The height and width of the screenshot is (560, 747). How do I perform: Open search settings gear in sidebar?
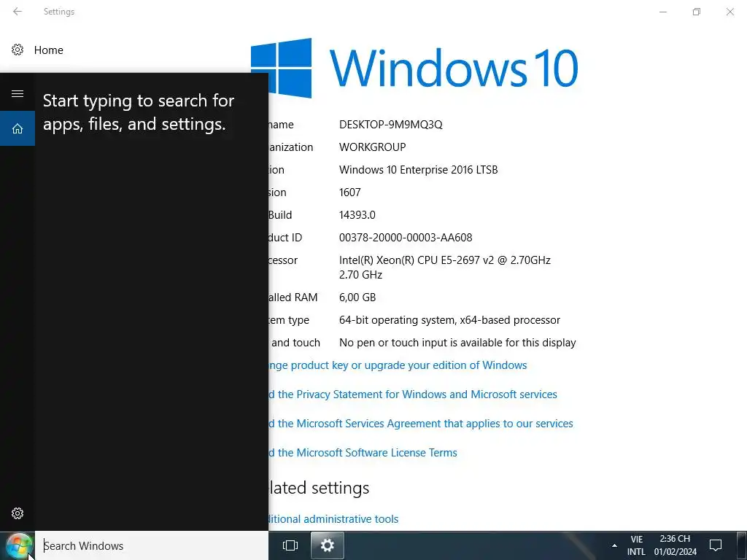point(18,513)
